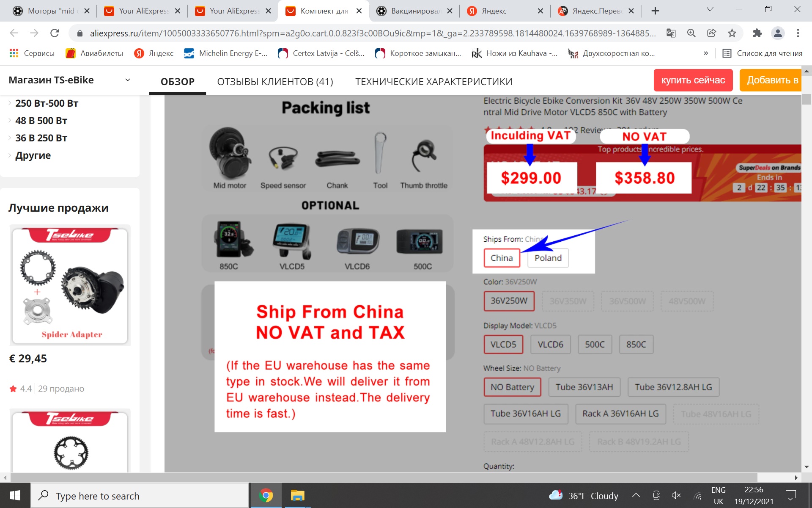Open the ТЕХНИЧЕСКИЕ ХАРАКТЕРИСТИКИ tab
Image resolution: width=812 pixels, height=508 pixels.
click(433, 81)
